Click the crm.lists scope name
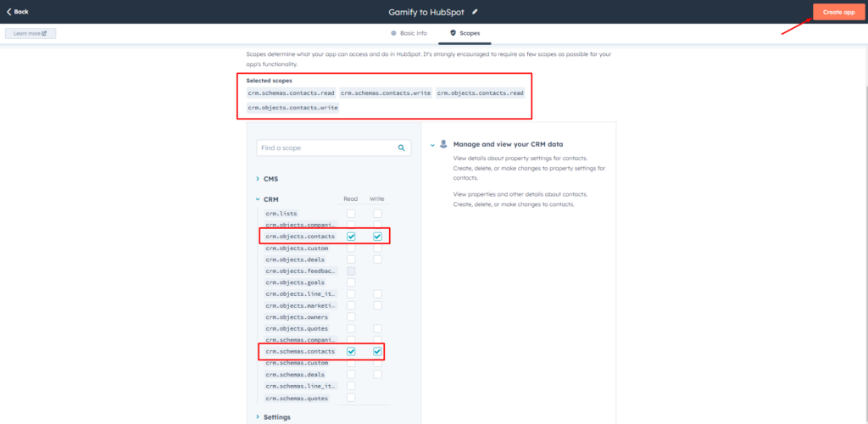The height and width of the screenshot is (424, 868). click(281, 213)
